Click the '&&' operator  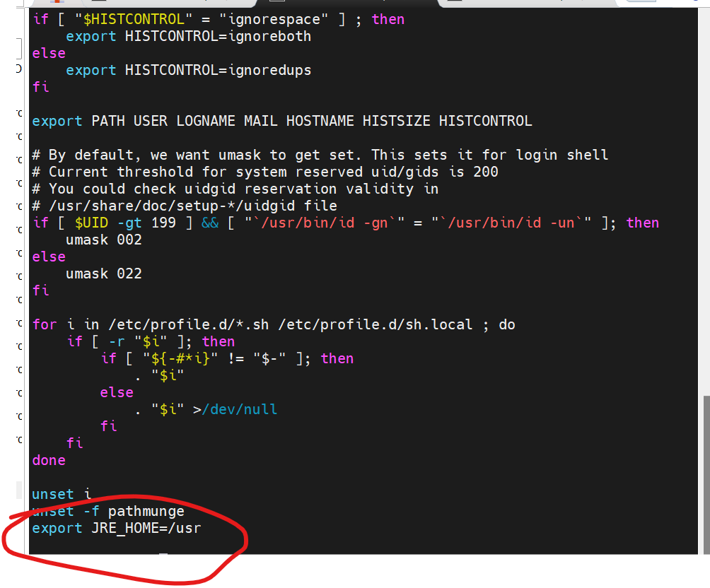[x=209, y=223]
